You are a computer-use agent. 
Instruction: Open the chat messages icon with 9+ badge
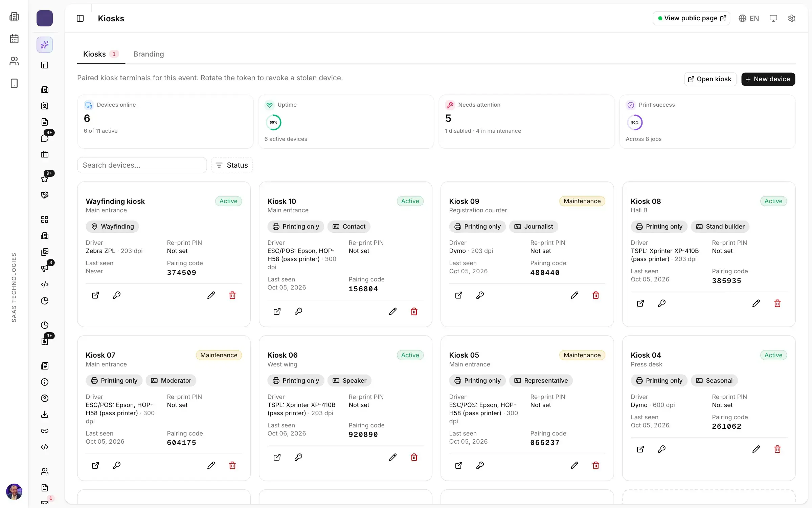click(45, 138)
